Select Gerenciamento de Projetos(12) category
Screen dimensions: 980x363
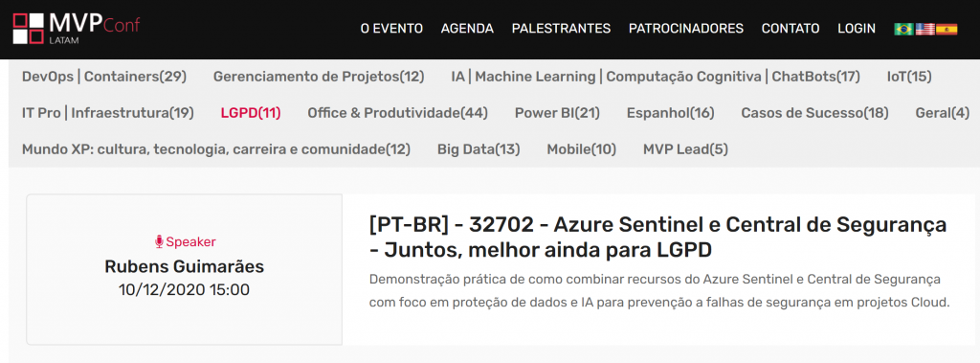tap(319, 77)
